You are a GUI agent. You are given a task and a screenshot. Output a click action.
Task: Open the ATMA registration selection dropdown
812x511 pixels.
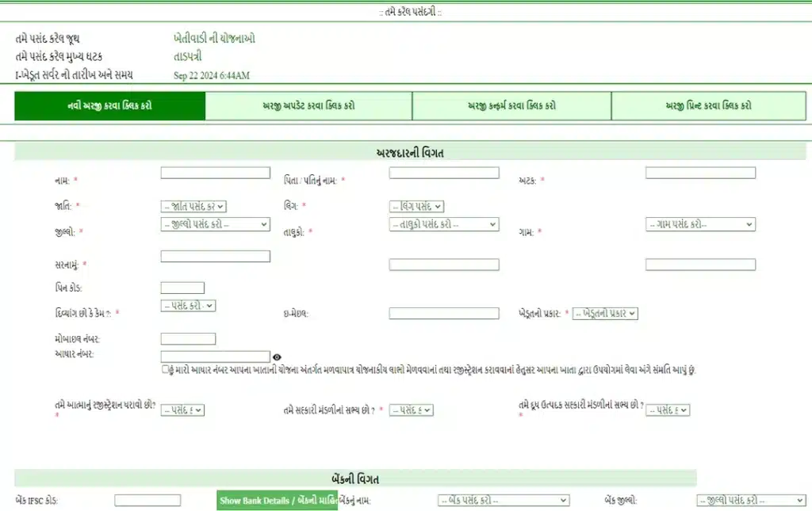pyautogui.click(x=181, y=410)
